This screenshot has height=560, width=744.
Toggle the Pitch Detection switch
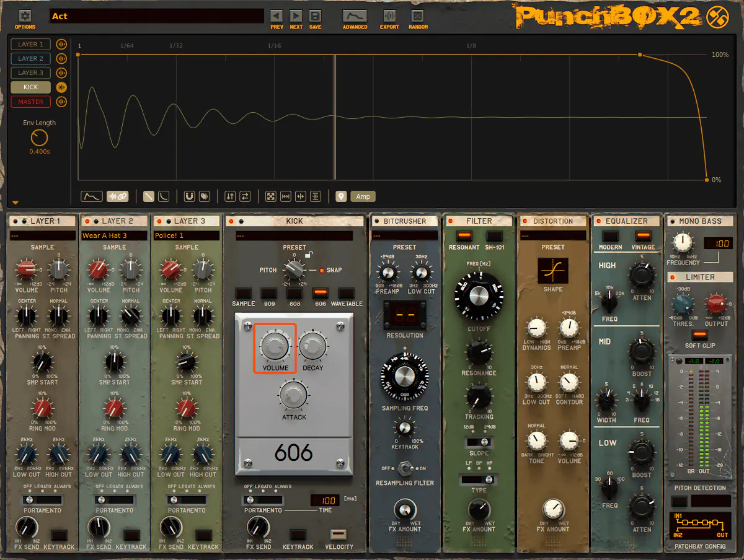[x=680, y=501]
